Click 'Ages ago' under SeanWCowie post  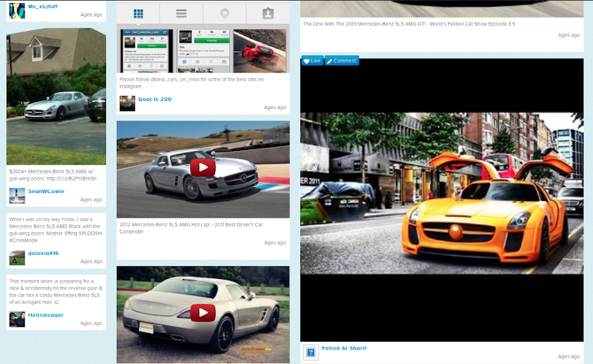point(91,199)
